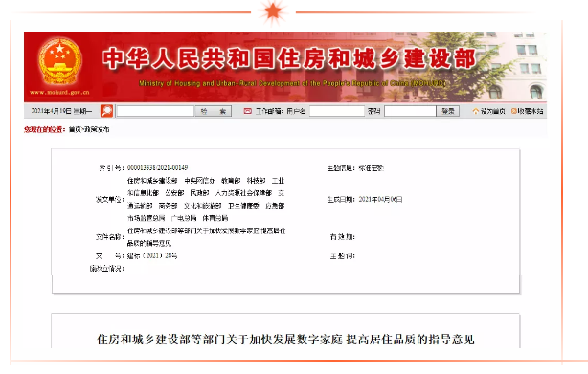588x374 pixels.
Task: Click the red work mailbox envelope icon
Action: pyautogui.click(x=247, y=111)
